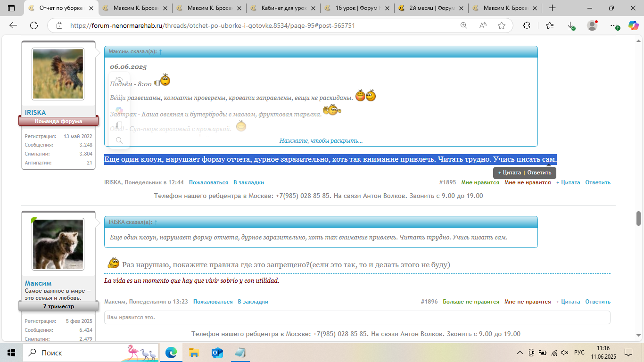Click 'Ответить' link on post #1896
Screen dimensions: 644x362
(597, 302)
